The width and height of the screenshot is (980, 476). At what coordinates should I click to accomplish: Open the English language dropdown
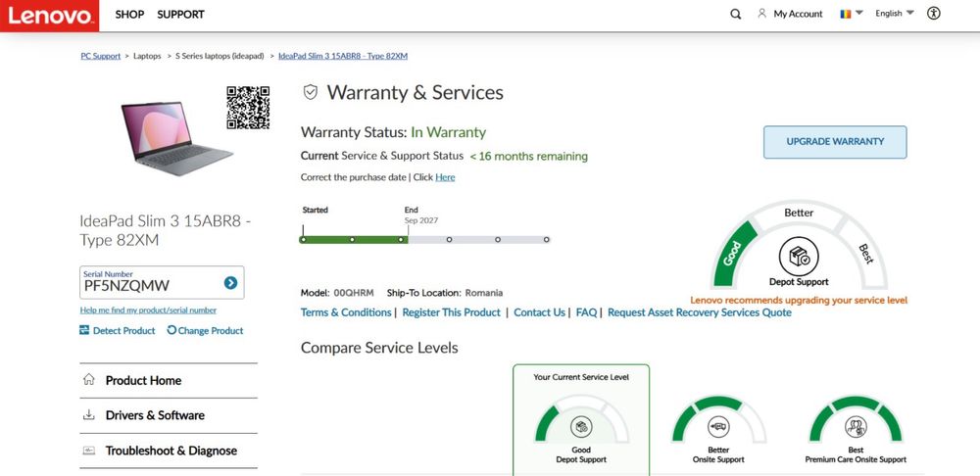point(895,13)
